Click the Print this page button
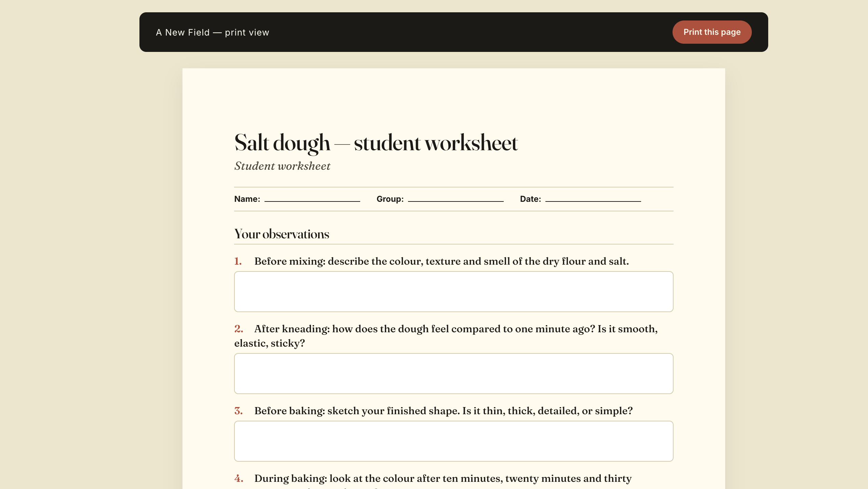868x489 pixels. click(x=712, y=32)
